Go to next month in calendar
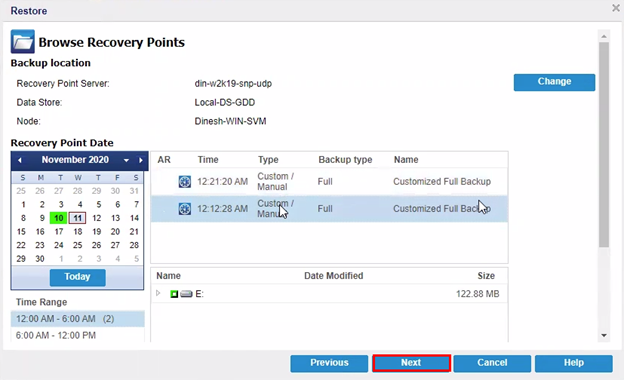Screen dimensions: 624x380 click(140, 160)
